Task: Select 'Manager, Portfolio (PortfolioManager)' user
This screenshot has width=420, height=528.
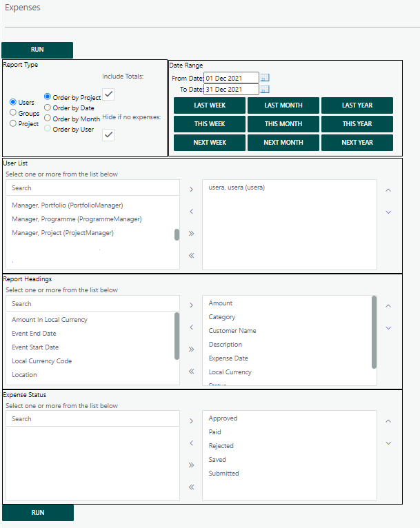Action: 68,205
